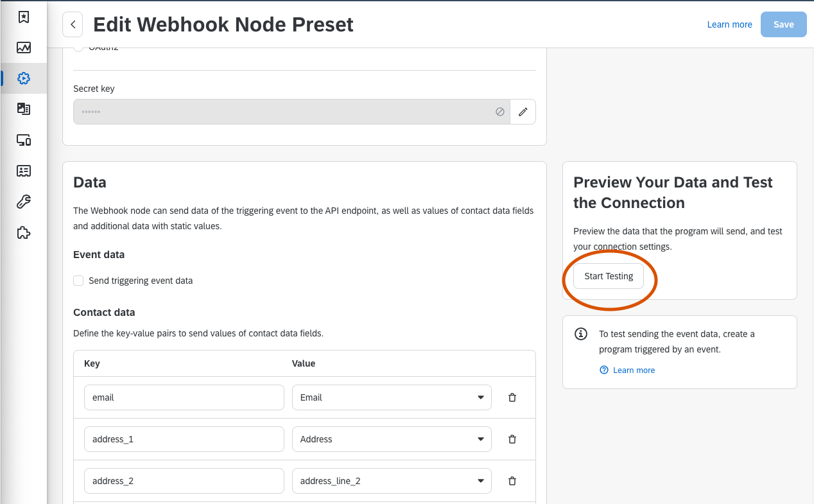Delete the address_2 key row
The height and width of the screenshot is (504, 814).
(512, 481)
